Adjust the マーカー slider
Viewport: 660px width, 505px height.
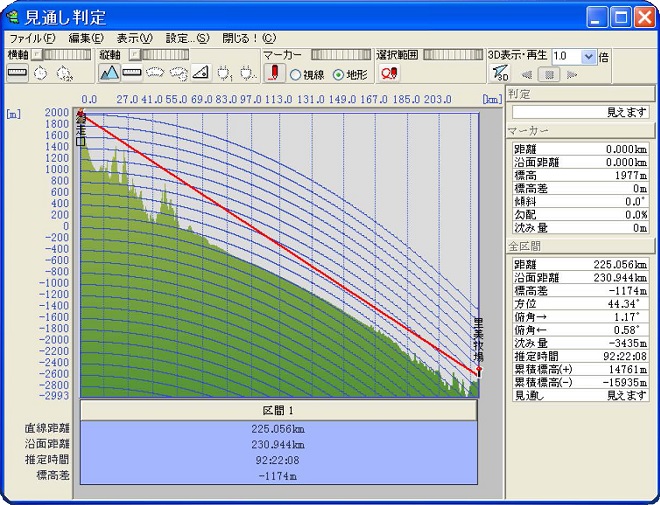tap(341, 55)
